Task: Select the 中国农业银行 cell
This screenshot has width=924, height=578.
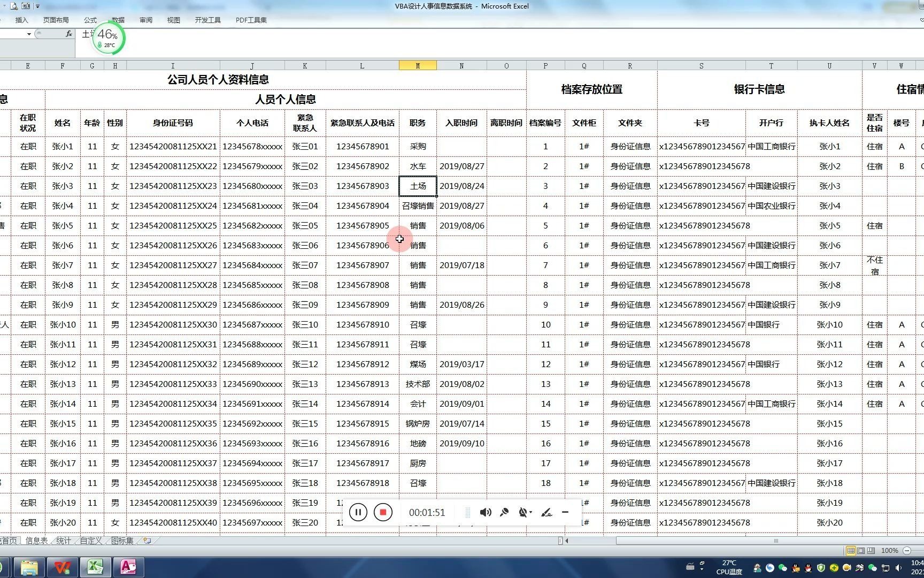Action: (771, 206)
